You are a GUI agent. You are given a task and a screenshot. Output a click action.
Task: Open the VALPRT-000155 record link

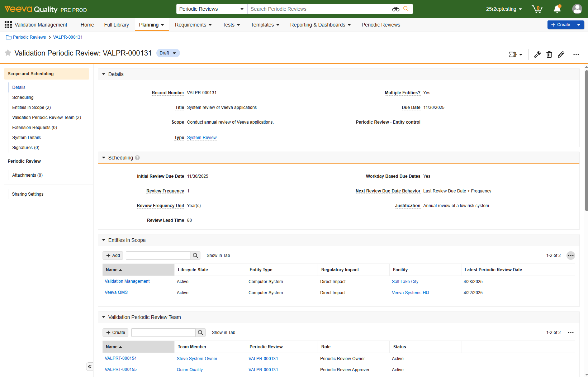point(121,369)
